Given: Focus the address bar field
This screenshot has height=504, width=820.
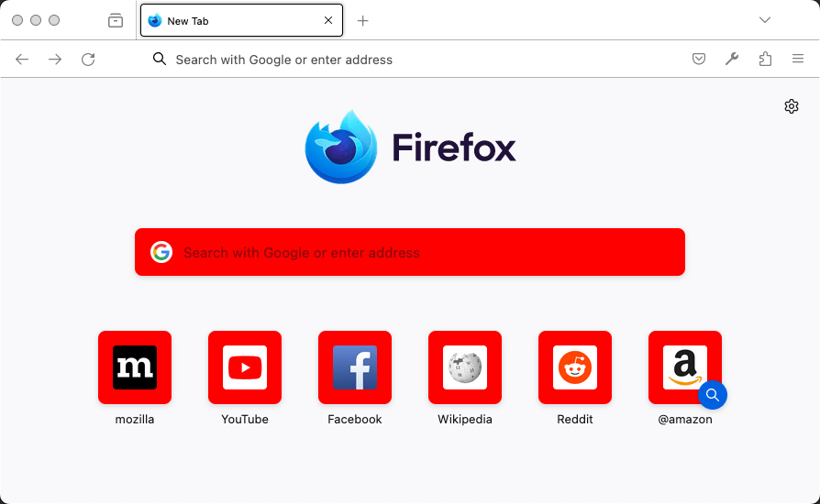Looking at the screenshot, I should [413, 60].
